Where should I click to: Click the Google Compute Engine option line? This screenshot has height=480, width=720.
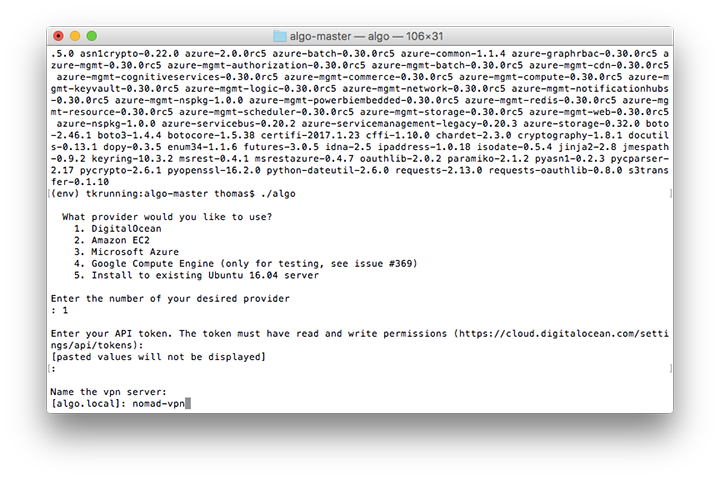(246, 263)
